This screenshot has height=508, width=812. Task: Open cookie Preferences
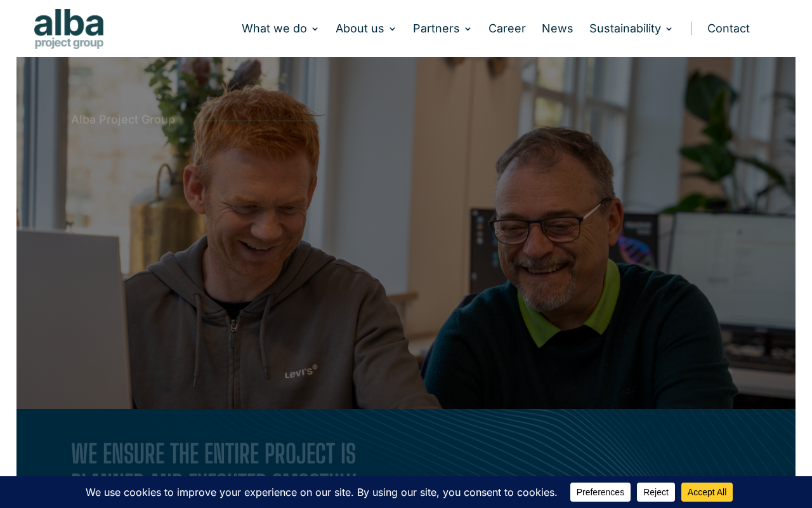point(600,492)
